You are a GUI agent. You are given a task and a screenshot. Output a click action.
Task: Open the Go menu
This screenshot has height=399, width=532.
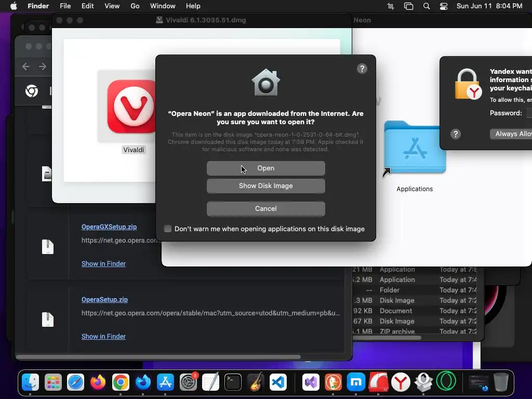pyautogui.click(x=135, y=6)
